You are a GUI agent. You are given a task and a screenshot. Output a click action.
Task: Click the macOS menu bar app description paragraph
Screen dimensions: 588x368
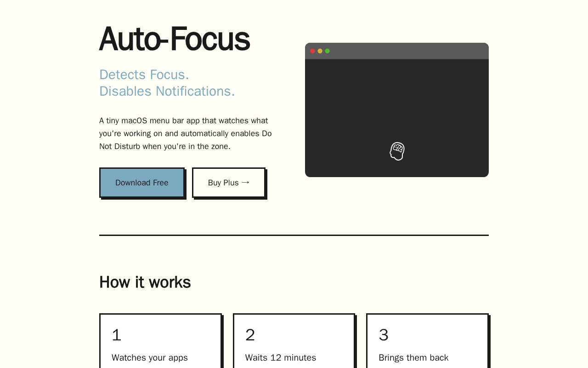[186, 133]
